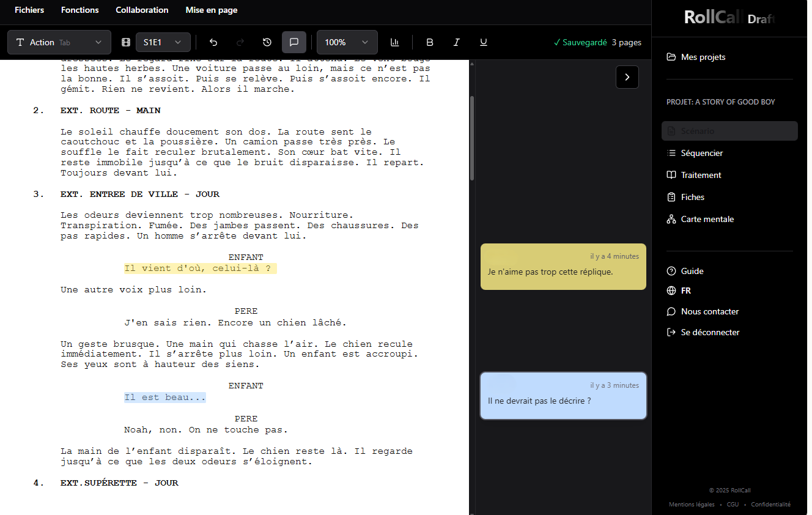This screenshot has width=812, height=515.
Task: Open the CGU link
Action: tap(733, 505)
